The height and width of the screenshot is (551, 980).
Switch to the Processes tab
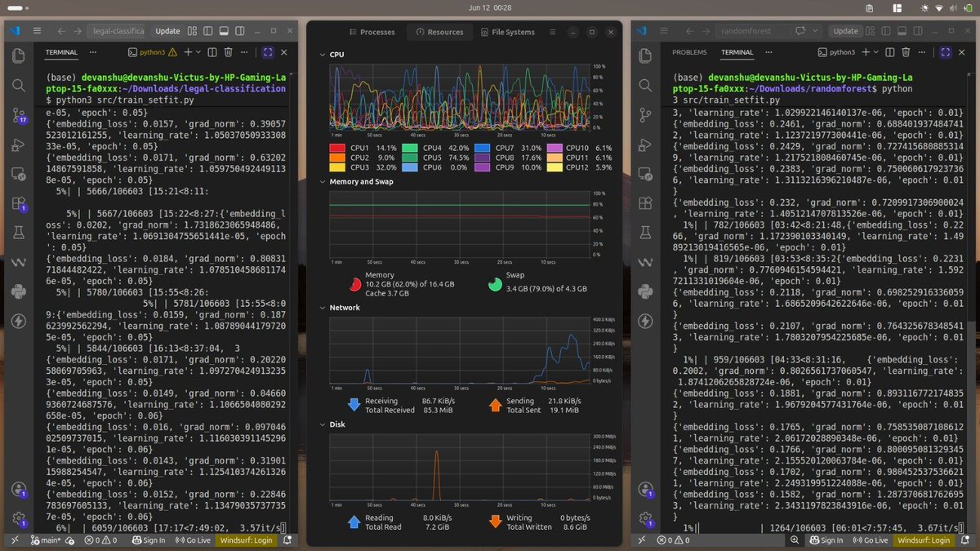(x=371, y=32)
